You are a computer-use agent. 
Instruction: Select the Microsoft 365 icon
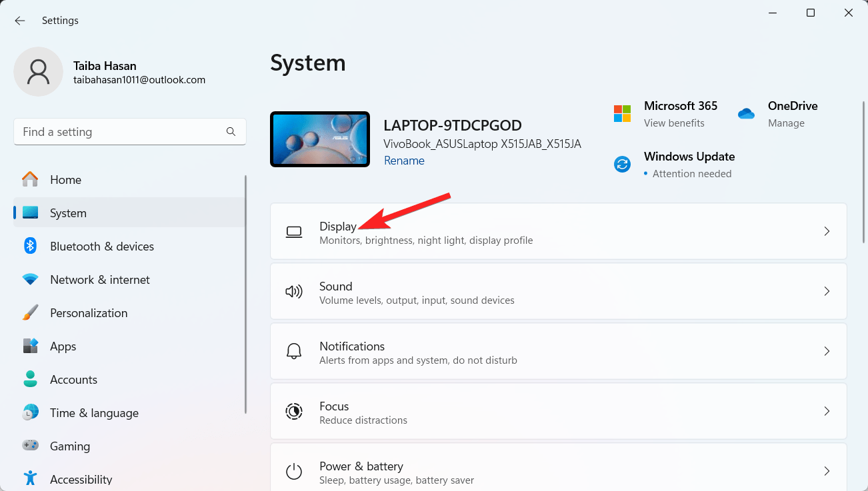click(x=622, y=113)
